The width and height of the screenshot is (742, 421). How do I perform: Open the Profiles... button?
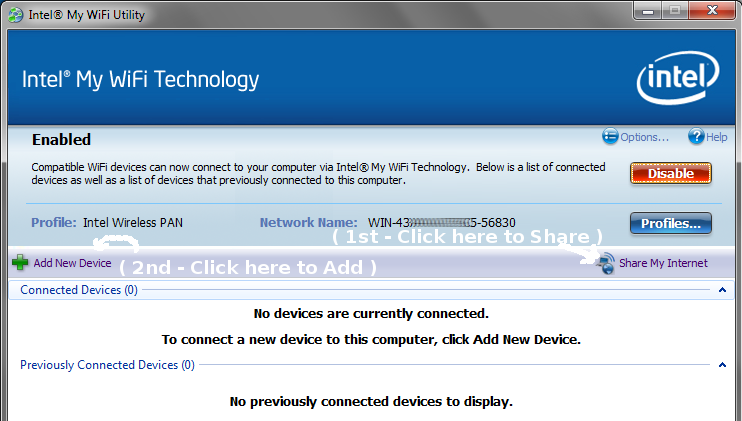click(671, 223)
